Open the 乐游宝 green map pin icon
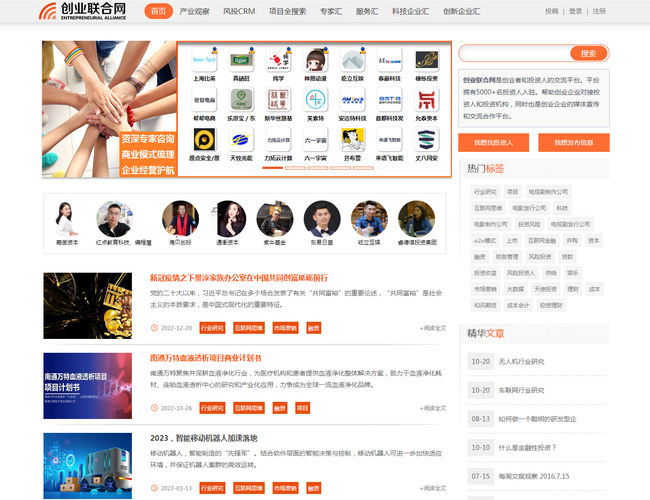This screenshot has width=650, height=500. point(240,100)
